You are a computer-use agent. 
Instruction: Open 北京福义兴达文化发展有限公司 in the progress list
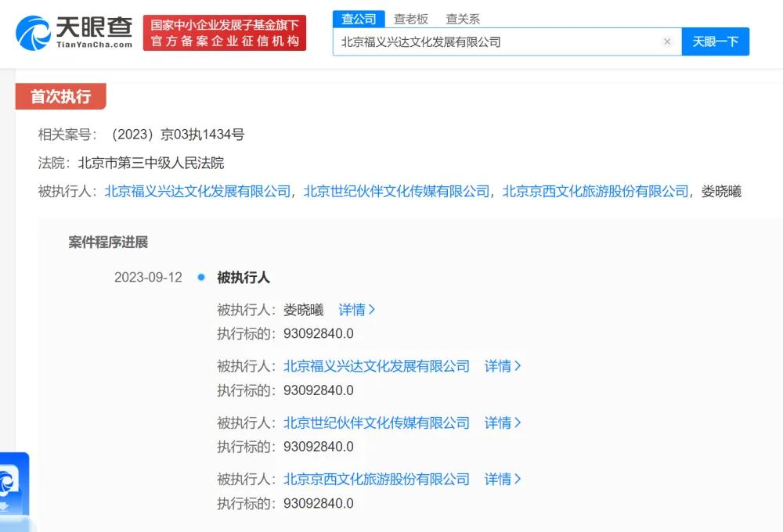click(x=377, y=366)
